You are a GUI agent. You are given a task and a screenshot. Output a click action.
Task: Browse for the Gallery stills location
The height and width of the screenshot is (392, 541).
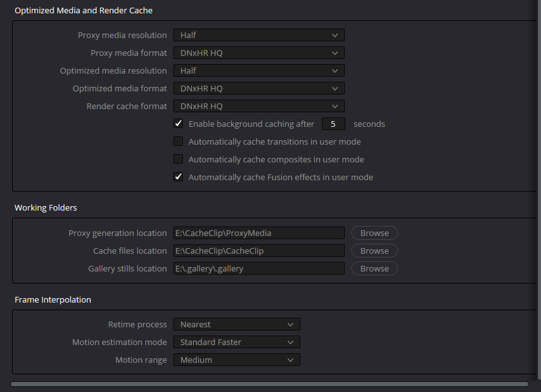[x=374, y=268]
